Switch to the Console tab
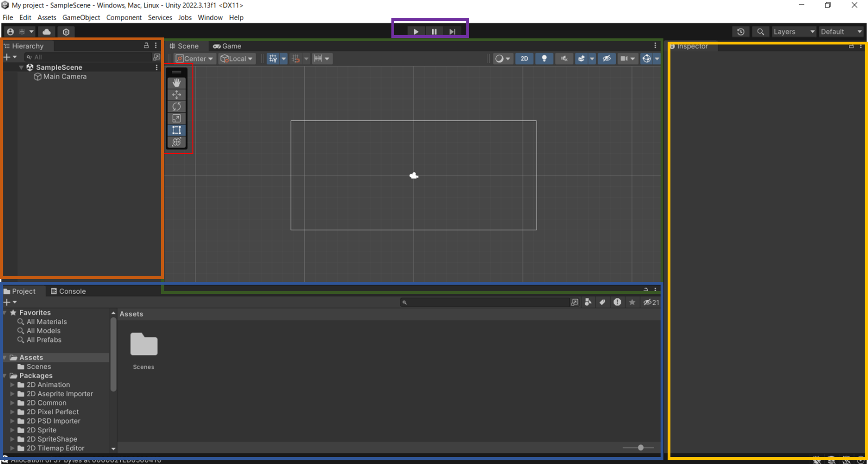Image resolution: width=868 pixels, height=464 pixels. pos(68,291)
